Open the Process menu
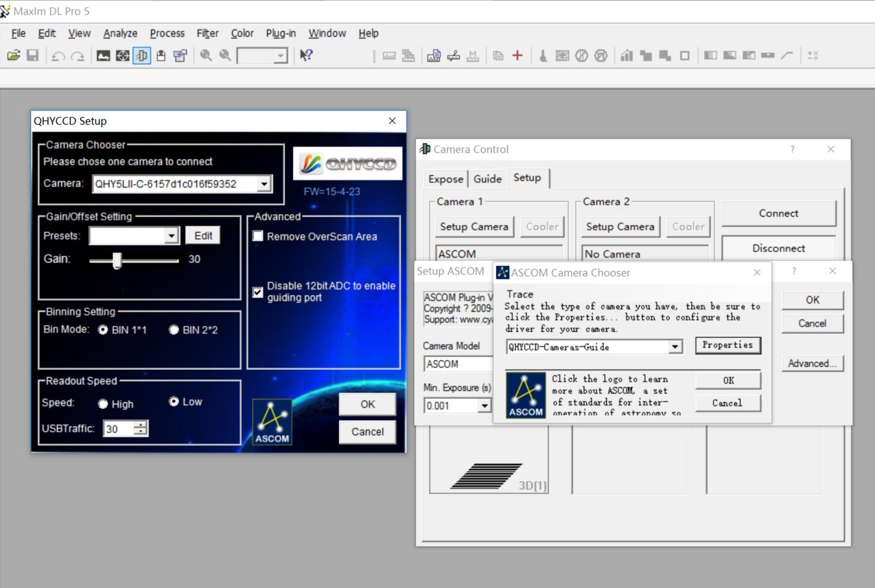The image size is (875, 588). [x=167, y=33]
